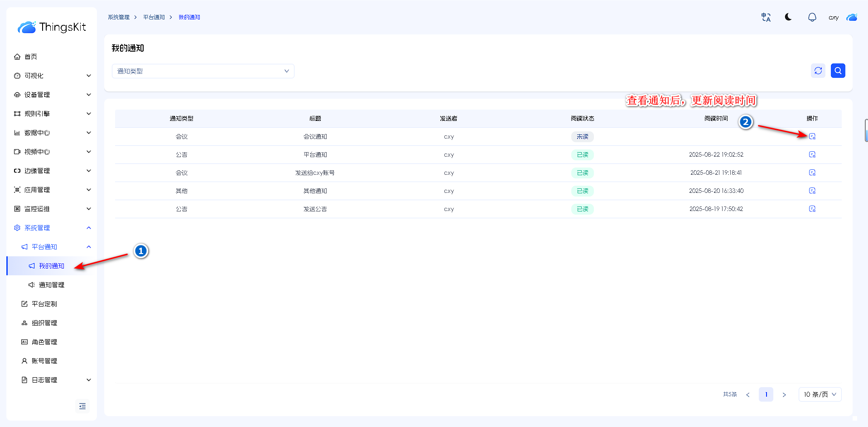
Task: Click the language translation icon
Action: [x=766, y=17]
